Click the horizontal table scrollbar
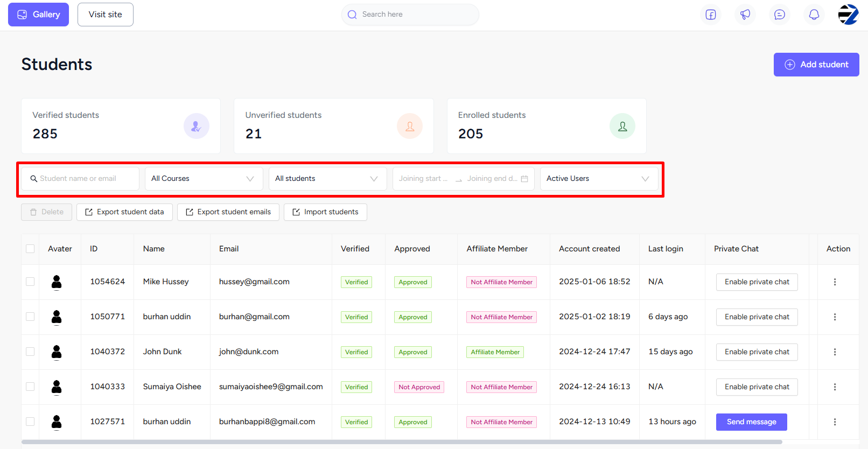The width and height of the screenshot is (868, 449). click(402, 442)
